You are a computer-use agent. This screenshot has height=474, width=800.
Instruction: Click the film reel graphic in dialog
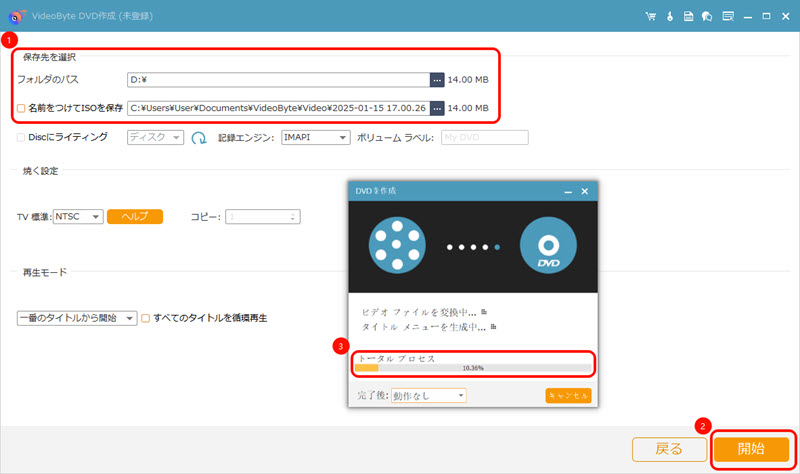(397, 245)
